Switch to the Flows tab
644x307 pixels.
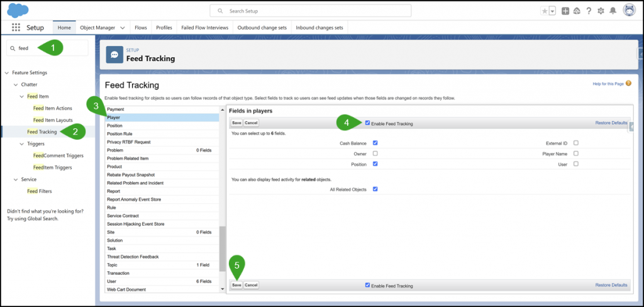click(141, 28)
